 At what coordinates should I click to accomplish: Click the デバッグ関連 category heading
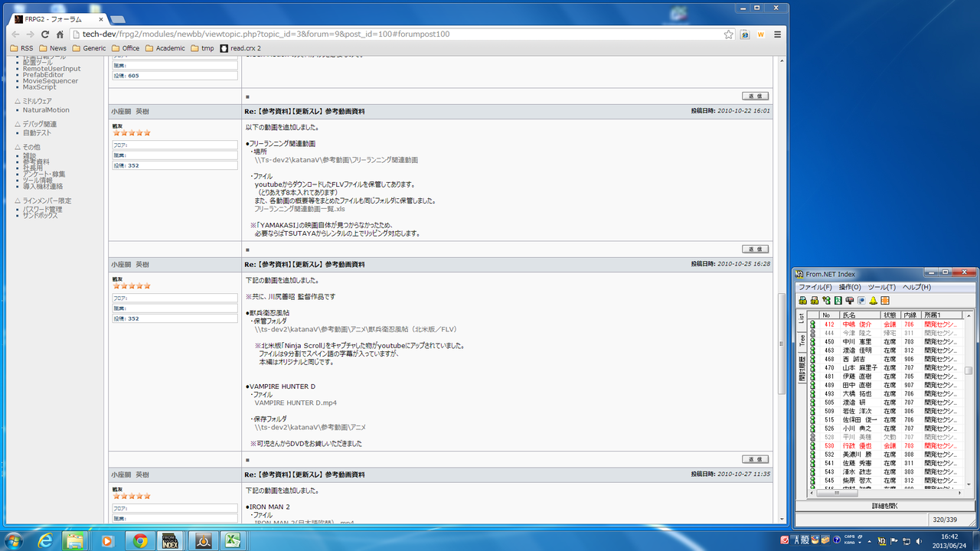(x=40, y=124)
